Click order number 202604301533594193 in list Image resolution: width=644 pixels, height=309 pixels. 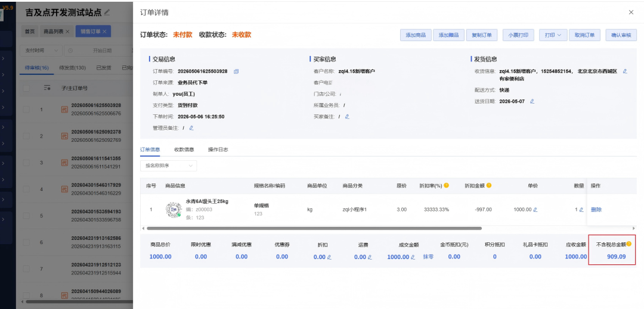[96, 211]
